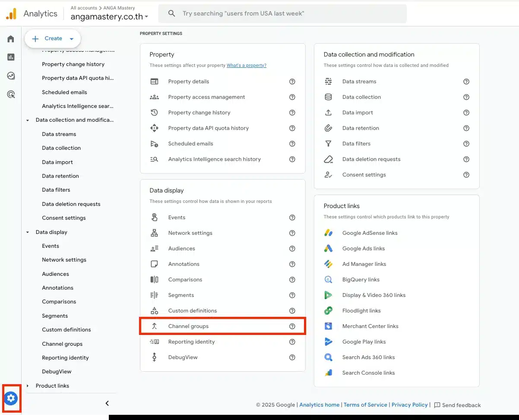The height and width of the screenshot is (420, 519).
Task: Click help icon next to Channel groups
Action: (x=292, y=326)
